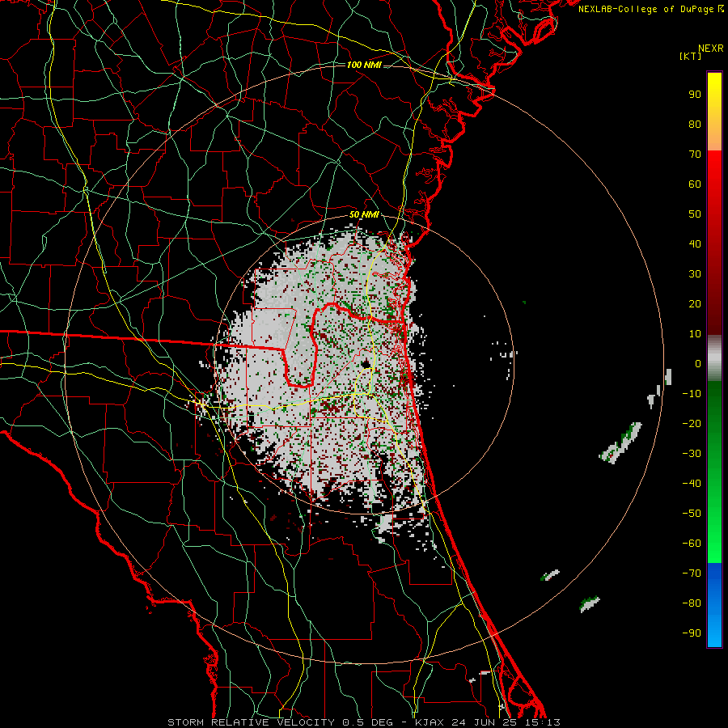Image resolution: width=728 pixels, height=728 pixels.
Task: Click the 40 value on the velocity scale
Action: [x=695, y=244]
